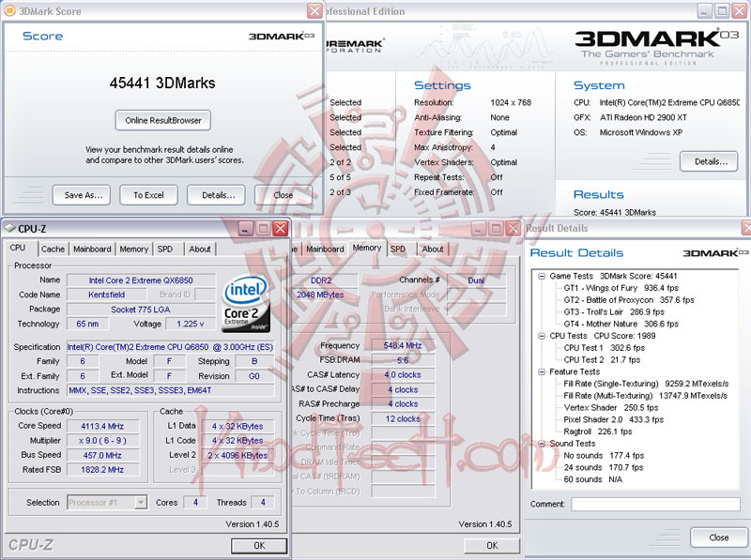The height and width of the screenshot is (560, 751).
Task: Click OK in the CPU-Z Memory window
Action: coord(492,546)
